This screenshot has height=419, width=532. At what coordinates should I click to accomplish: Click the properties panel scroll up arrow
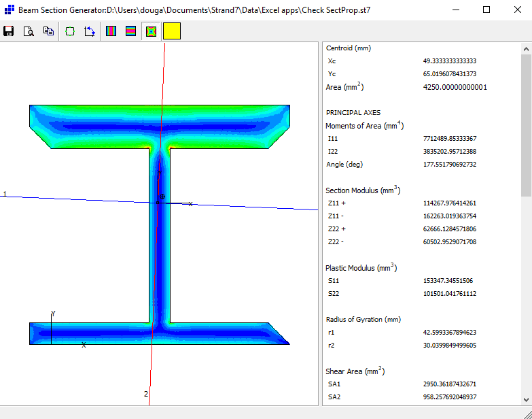click(x=526, y=49)
